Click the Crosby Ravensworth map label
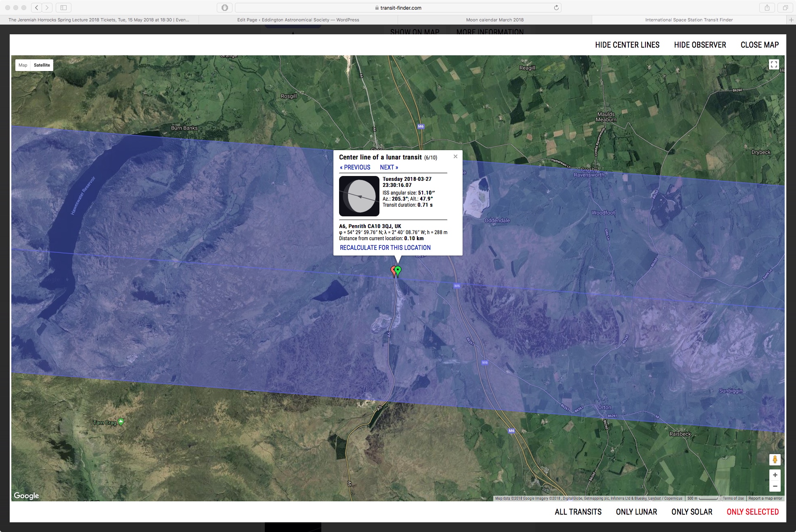The height and width of the screenshot is (532, 796). tap(589, 172)
